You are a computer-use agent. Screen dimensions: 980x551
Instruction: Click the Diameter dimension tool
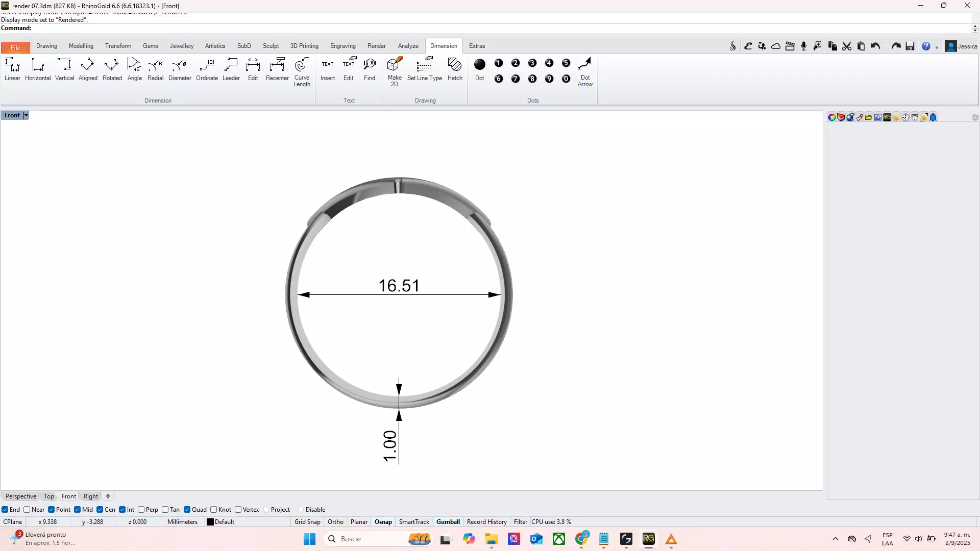tap(180, 69)
